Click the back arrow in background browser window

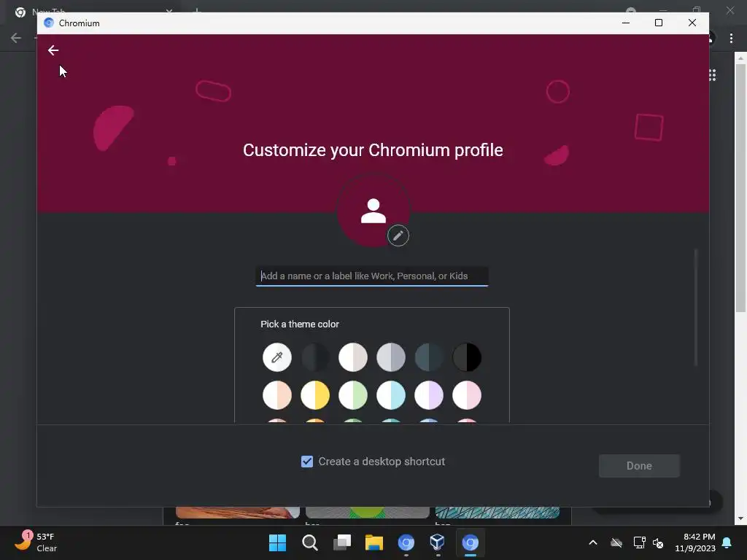16,38
